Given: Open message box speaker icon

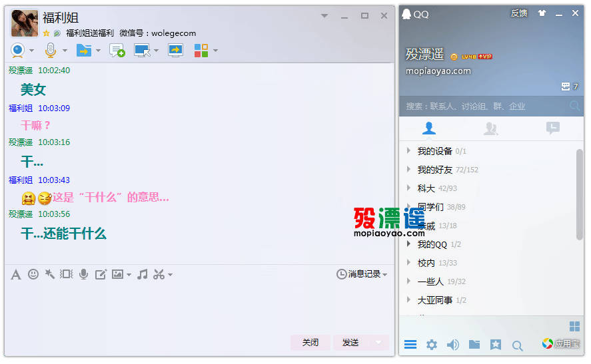Looking at the screenshot, I should click(x=453, y=344).
